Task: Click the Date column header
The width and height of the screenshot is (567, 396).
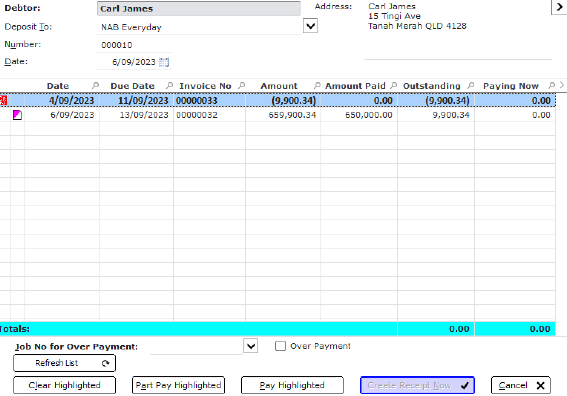Action: click(x=57, y=86)
